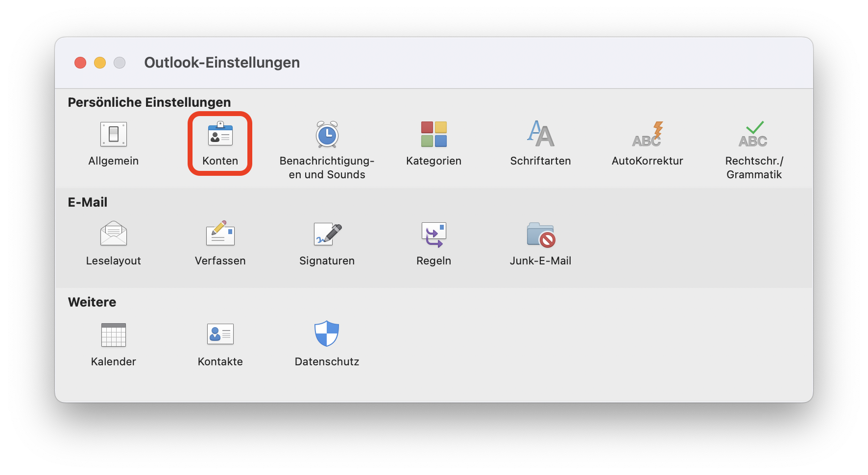868x475 pixels.
Task: Open Benachrichtigungen und Sounds alarm clock icon
Action: pos(327,134)
